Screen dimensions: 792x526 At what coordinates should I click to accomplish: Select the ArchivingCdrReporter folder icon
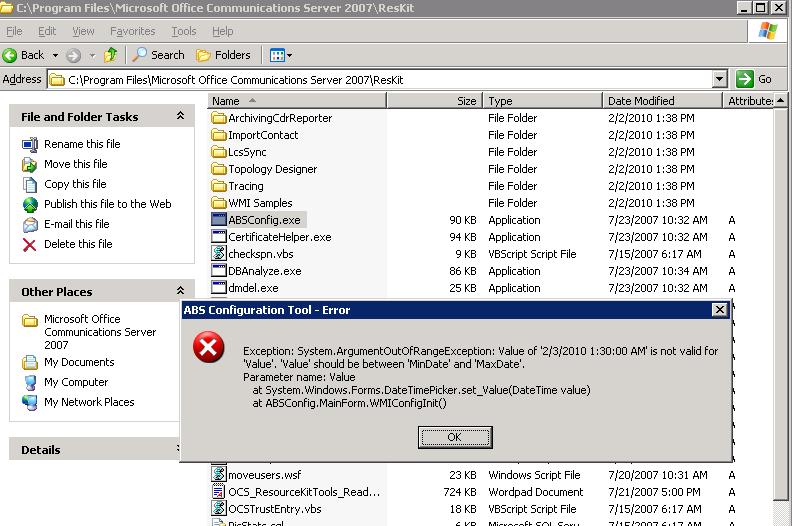click(x=219, y=118)
